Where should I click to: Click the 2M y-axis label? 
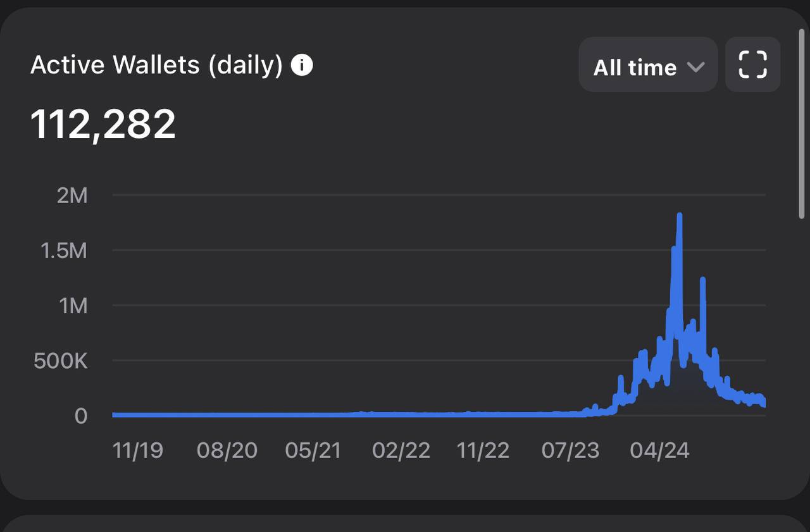coord(72,195)
